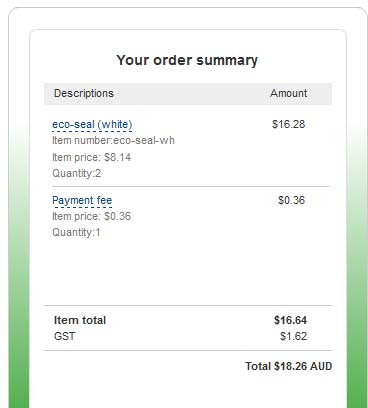Click the $0.36 amount in Amount column
Image resolution: width=368 pixels, height=408 pixels.
pos(292,200)
